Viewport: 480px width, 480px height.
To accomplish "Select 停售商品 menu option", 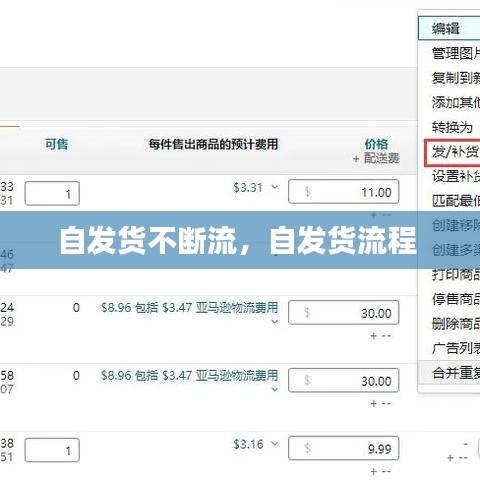I will (456, 299).
